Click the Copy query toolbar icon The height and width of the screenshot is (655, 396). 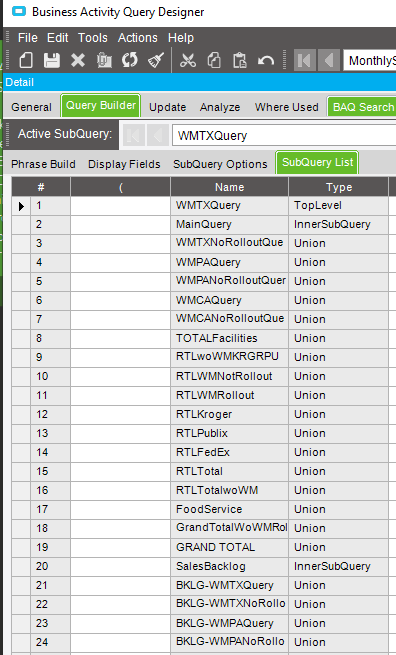coord(104,61)
